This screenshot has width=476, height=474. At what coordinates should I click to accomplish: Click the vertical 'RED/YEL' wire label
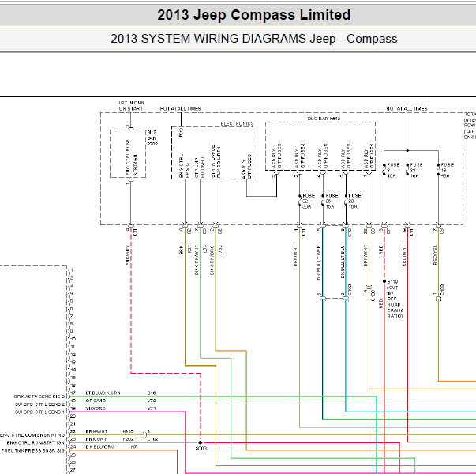coord(435,255)
